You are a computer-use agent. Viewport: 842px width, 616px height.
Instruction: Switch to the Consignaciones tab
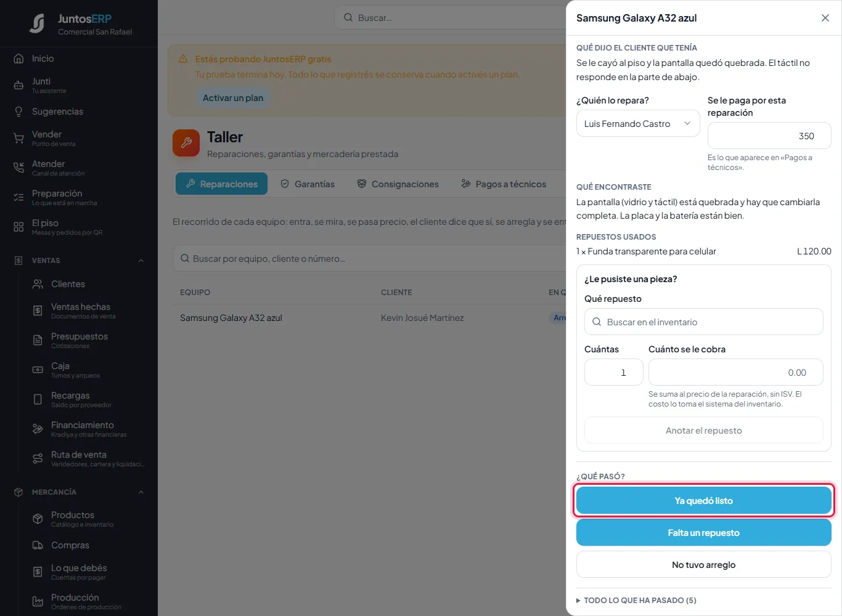(398, 184)
